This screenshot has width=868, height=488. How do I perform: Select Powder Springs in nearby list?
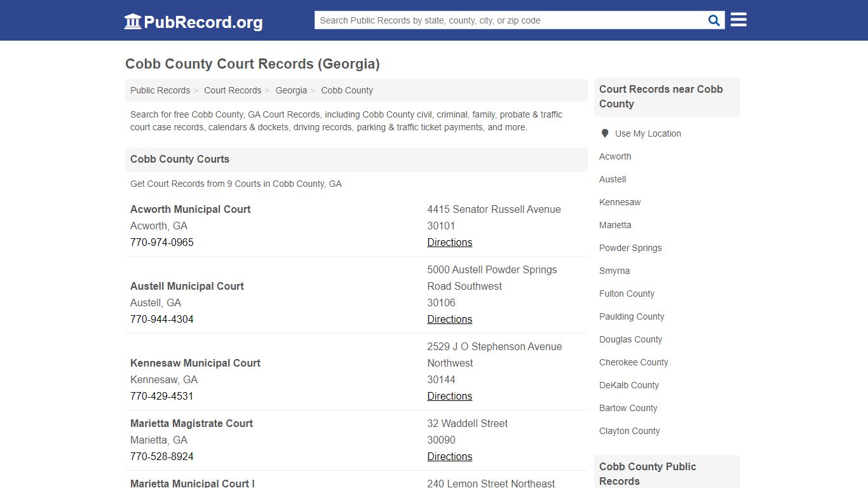pos(630,248)
